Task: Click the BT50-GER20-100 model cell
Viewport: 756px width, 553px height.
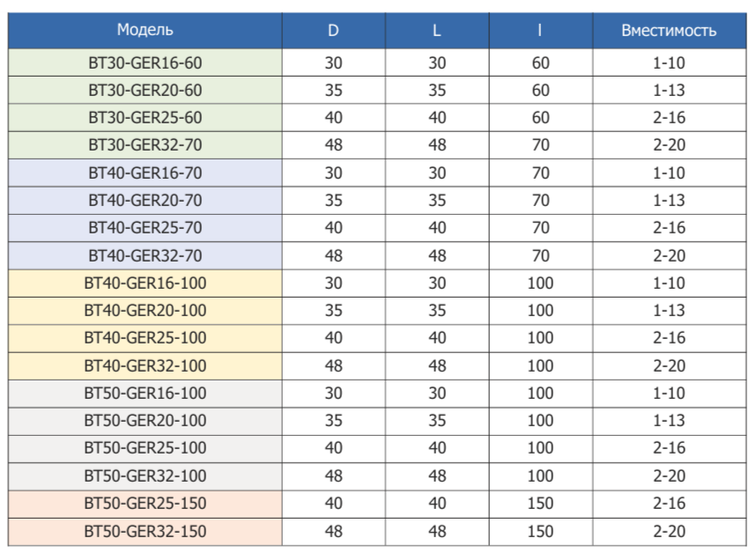Action: point(145,421)
